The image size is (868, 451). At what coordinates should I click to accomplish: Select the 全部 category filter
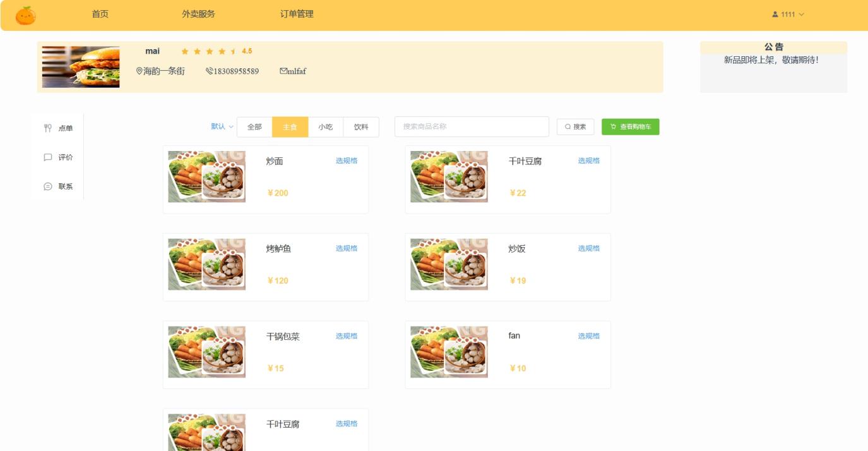pyautogui.click(x=254, y=127)
